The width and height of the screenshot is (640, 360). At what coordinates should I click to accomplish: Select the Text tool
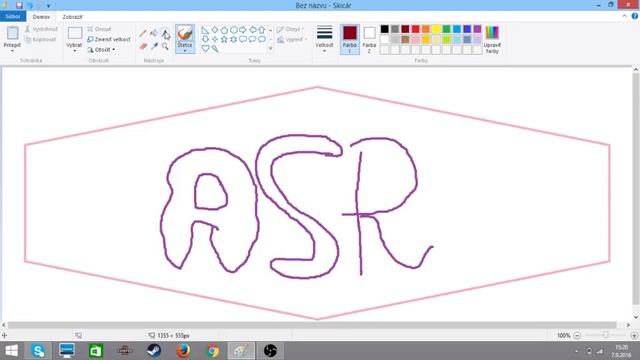tap(165, 33)
